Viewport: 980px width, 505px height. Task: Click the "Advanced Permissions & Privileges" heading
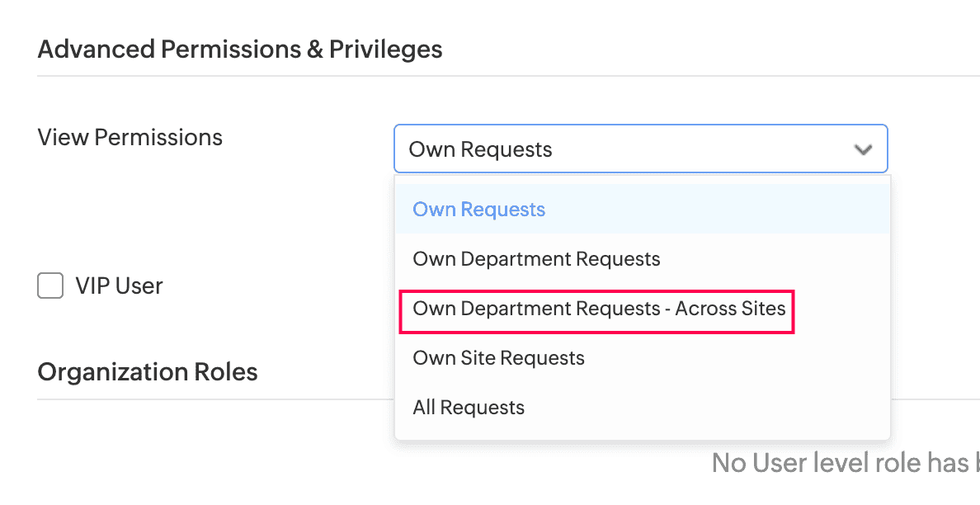(240, 50)
